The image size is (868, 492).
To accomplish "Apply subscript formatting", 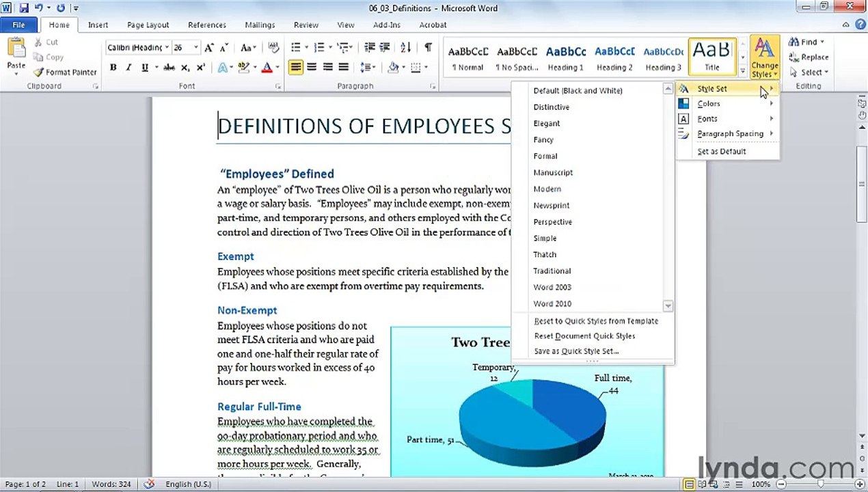I will click(x=185, y=68).
